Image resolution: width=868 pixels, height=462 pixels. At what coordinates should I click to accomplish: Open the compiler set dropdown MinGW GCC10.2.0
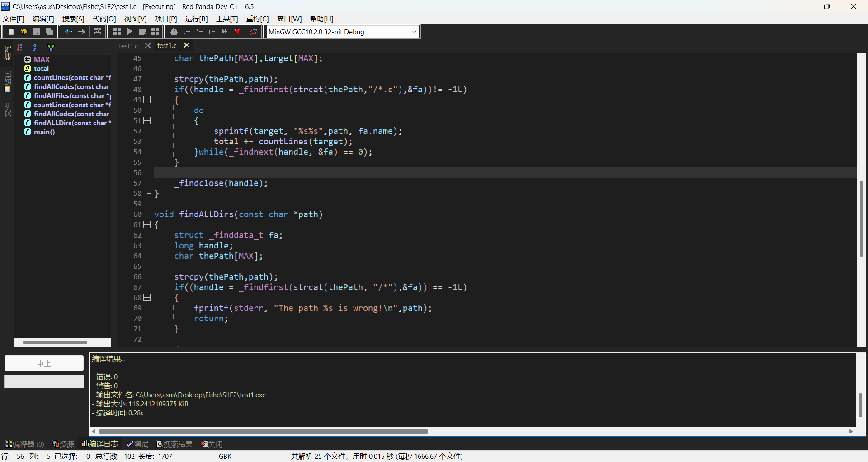coord(343,32)
